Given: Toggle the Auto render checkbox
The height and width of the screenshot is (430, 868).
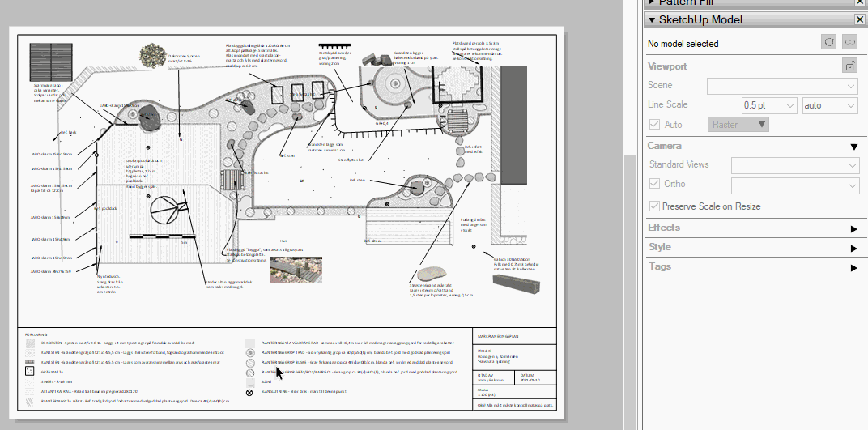Looking at the screenshot, I should click(654, 125).
